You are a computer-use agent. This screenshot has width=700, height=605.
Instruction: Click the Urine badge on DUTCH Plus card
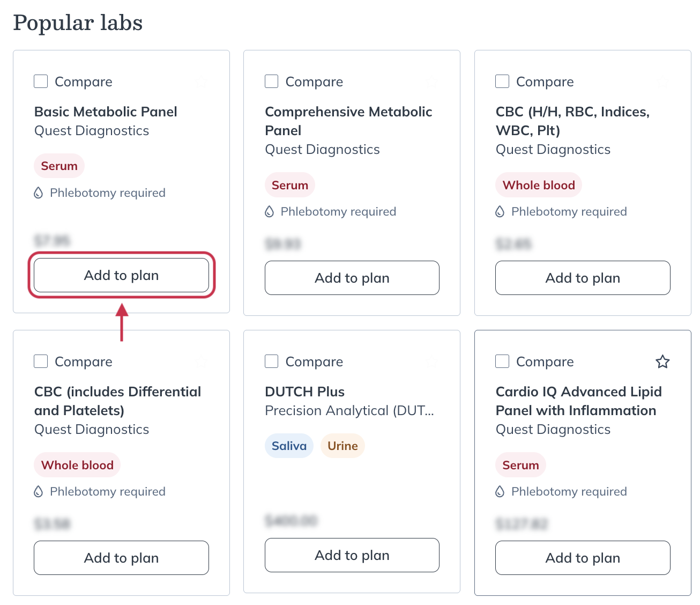pos(342,446)
